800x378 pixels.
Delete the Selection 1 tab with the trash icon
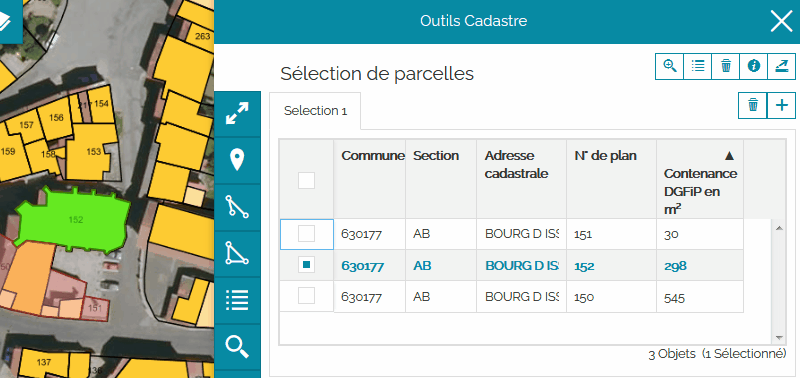(753, 105)
